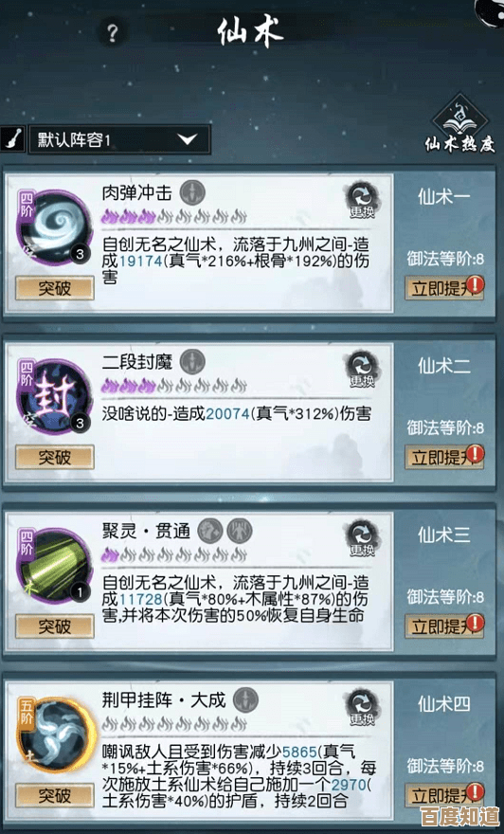Viewport: 504px width, 834px height.
Task: Expand the 默认阵容1 lineup dropdown
Action: (119, 140)
